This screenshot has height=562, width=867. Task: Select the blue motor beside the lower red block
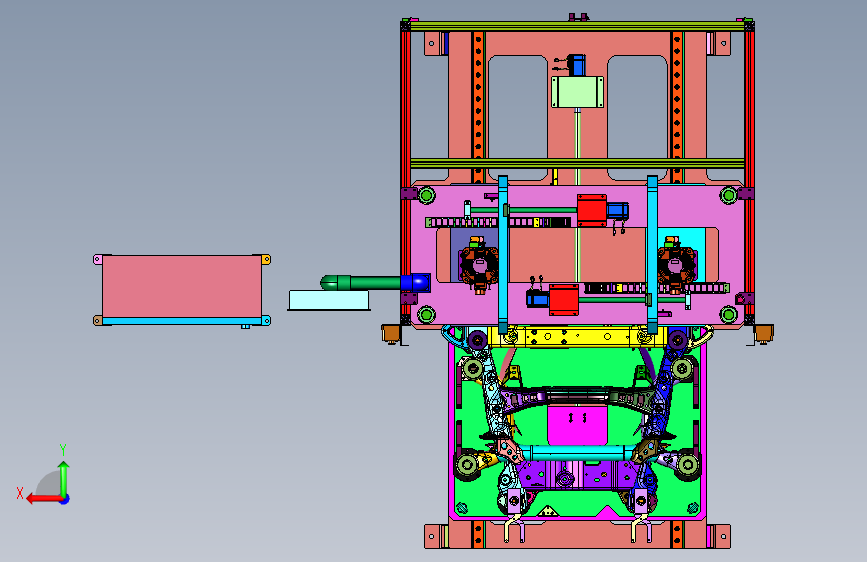(x=537, y=299)
